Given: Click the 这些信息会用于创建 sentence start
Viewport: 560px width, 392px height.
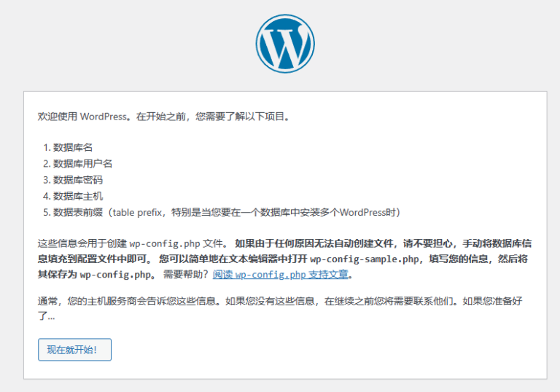Looking at the screenshot, I should click(82, 243).
